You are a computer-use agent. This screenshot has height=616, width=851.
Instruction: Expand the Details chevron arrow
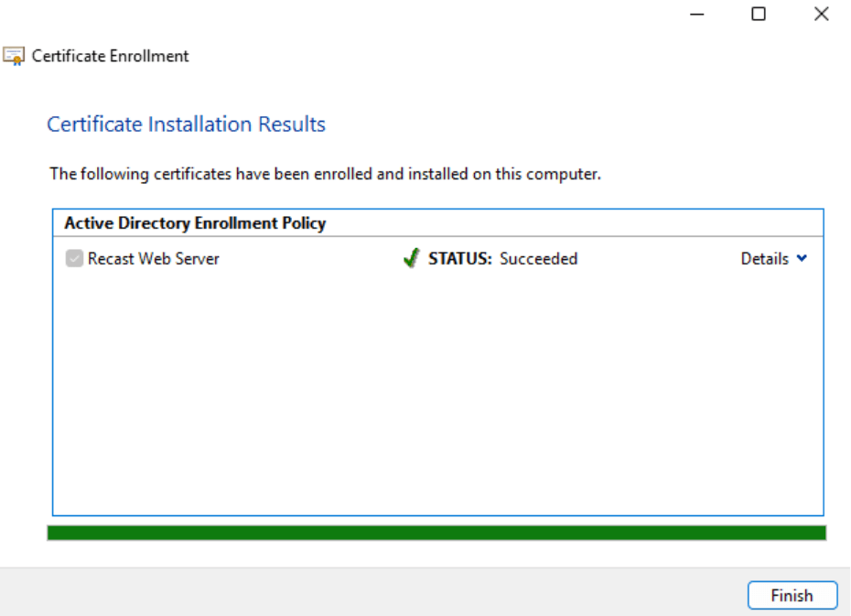click(803, 259)
